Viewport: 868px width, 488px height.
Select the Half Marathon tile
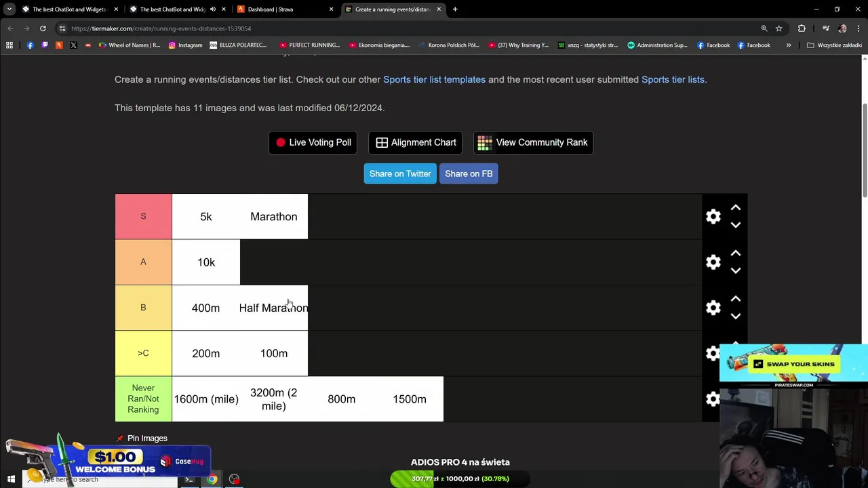274,308
